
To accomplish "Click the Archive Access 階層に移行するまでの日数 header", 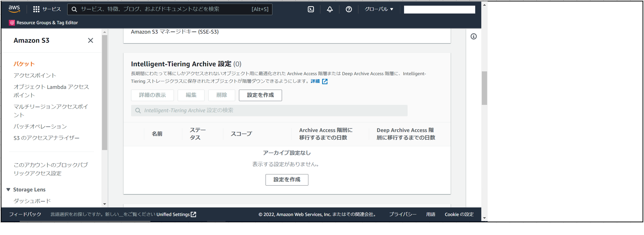I will 325,134.
